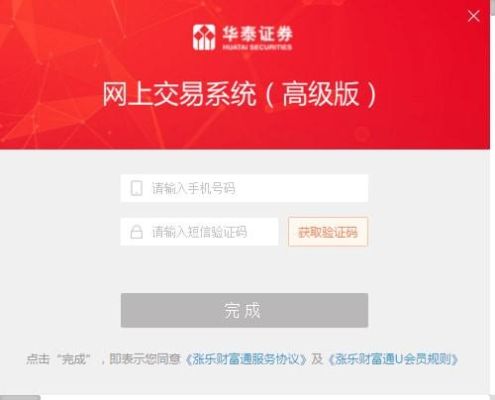Click the horizontal scrollbar thumb at bottom
The image size is (495, 400).
[20, 398]
